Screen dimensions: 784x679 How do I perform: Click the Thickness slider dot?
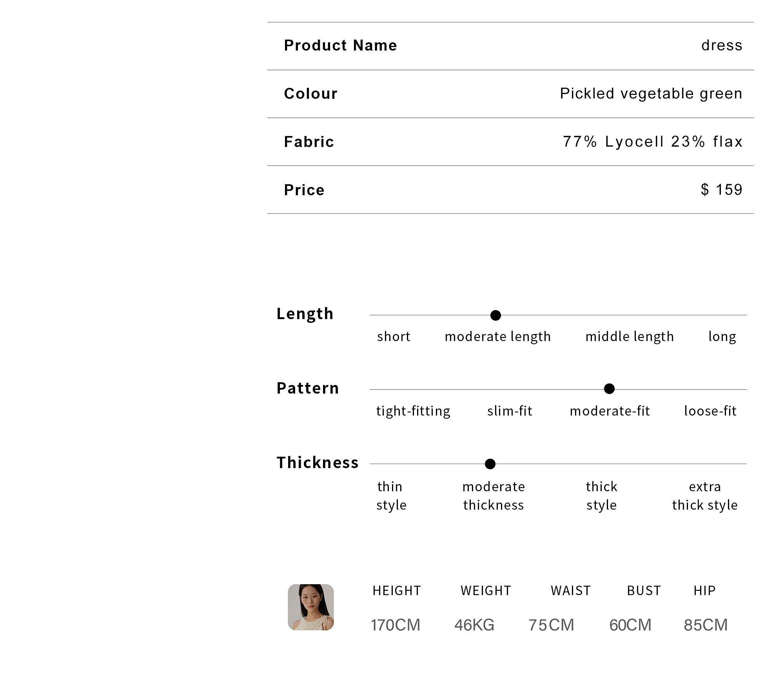point(490,464)
